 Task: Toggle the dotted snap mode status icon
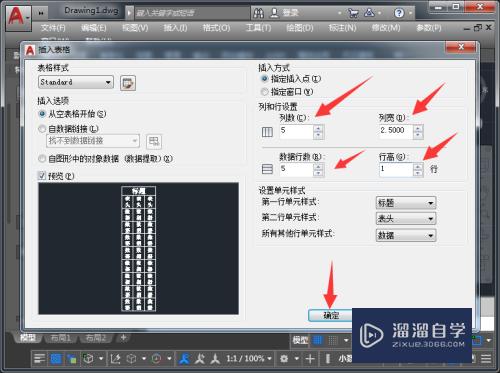[333, 340]
